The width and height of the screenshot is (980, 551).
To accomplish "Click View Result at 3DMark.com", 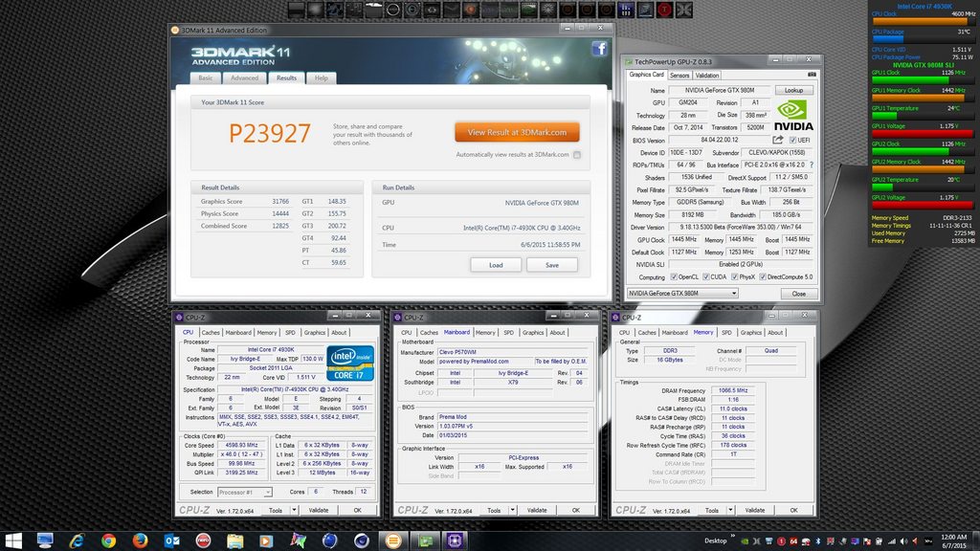I will [x=517, y=132].
